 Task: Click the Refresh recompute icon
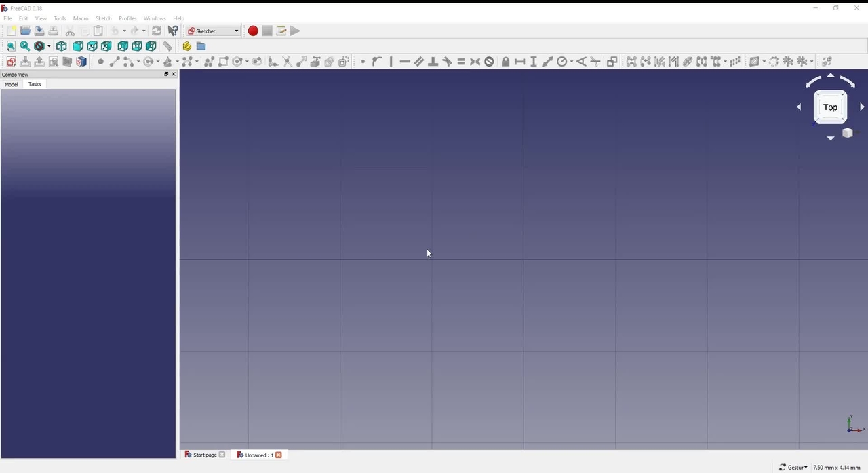pyautogui.click(x=157, y=31)
